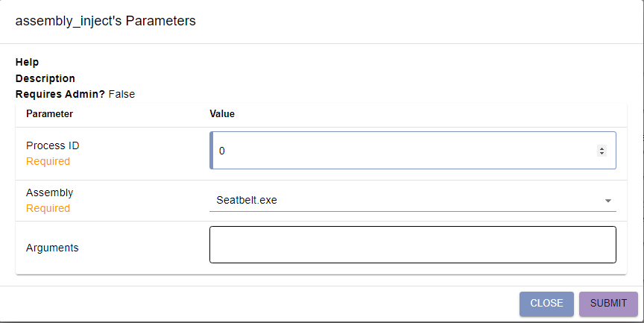Decrement Process ID with the down arrow

coord(602,153)
